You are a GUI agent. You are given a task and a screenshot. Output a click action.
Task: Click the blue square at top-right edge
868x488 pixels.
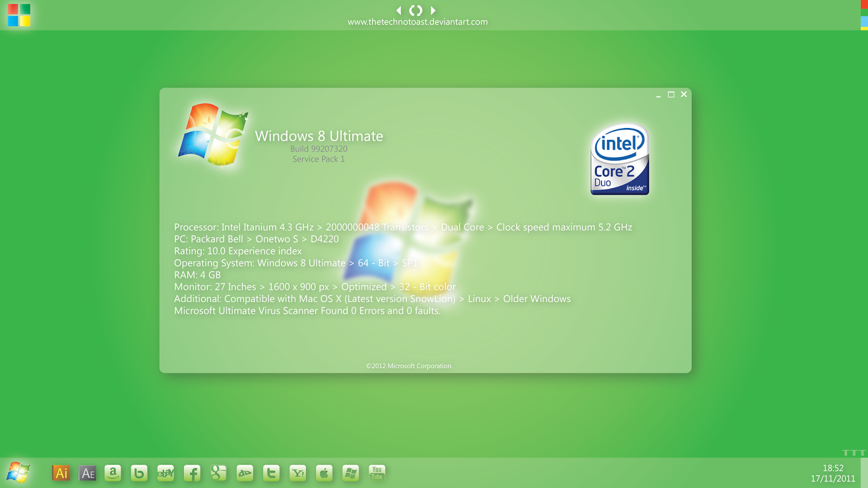[864, 21]
